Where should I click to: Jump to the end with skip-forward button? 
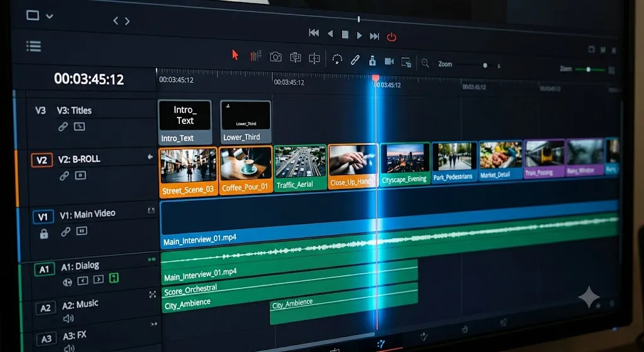[x=374, y=36]
